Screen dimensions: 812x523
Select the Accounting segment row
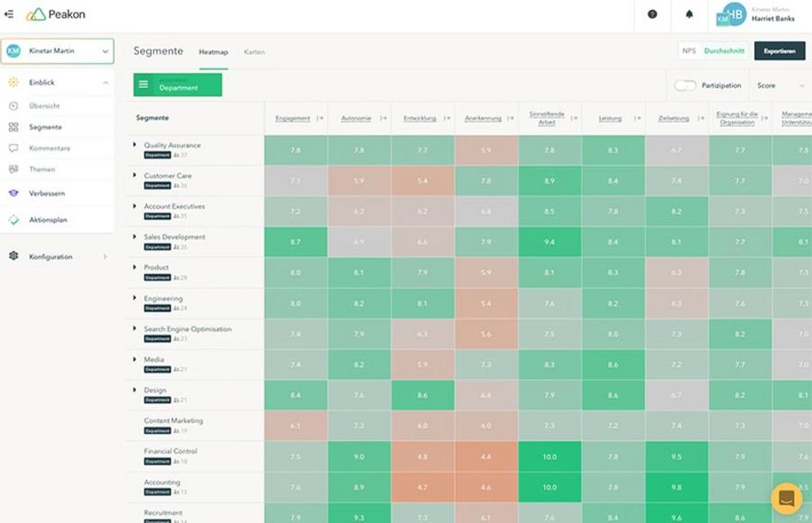(x=196, y=487)
